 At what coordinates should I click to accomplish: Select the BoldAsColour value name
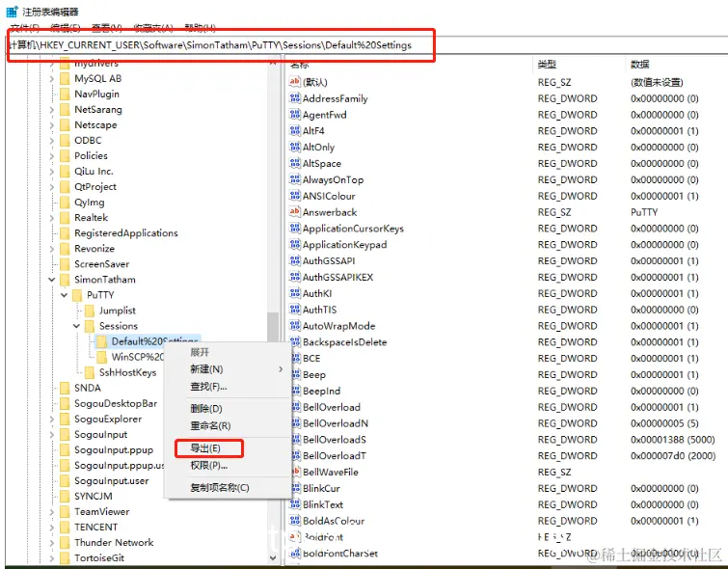pos(334,521)
